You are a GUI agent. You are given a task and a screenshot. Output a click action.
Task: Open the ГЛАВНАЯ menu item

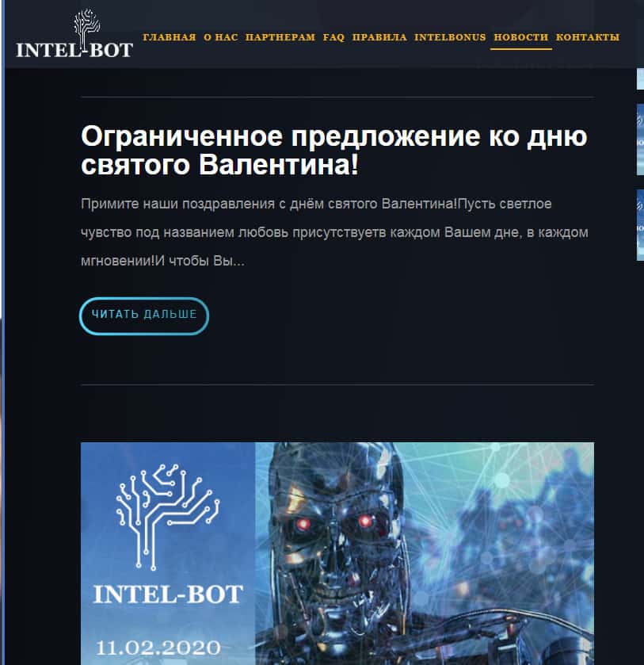pos(170,37)
